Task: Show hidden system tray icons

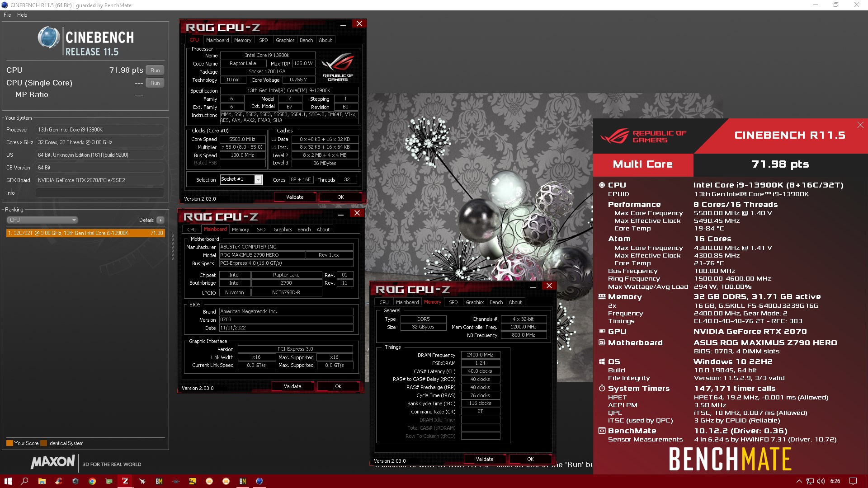Action: (799, 481)
